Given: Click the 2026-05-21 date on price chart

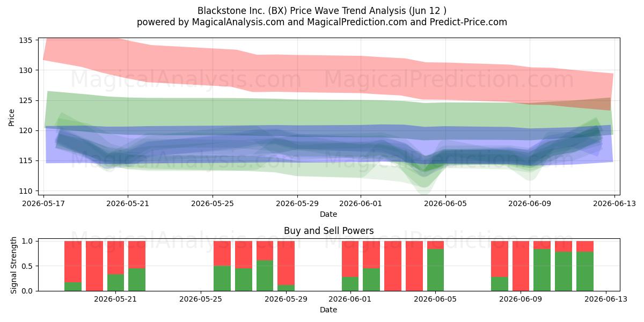Looking at the screenshot, I should (x=128, y=203).
